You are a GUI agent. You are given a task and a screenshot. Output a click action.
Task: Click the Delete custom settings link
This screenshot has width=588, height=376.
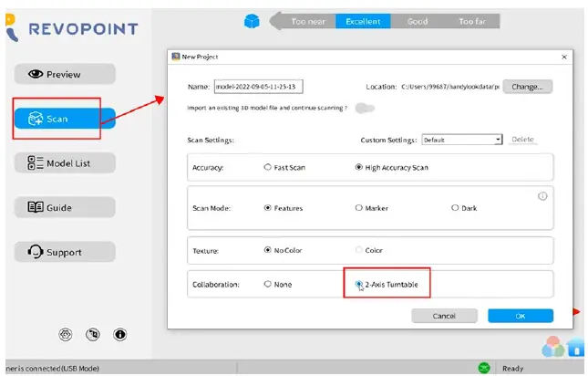point(522,140)
